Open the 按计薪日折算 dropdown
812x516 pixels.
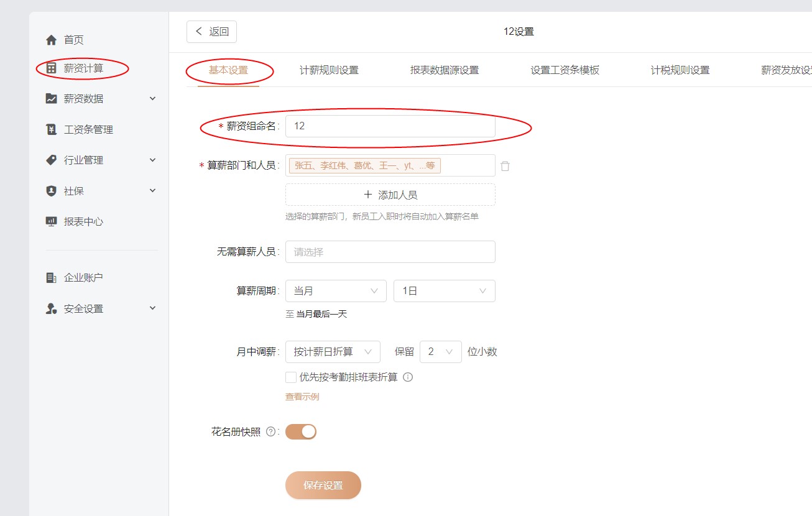point(333,352)
